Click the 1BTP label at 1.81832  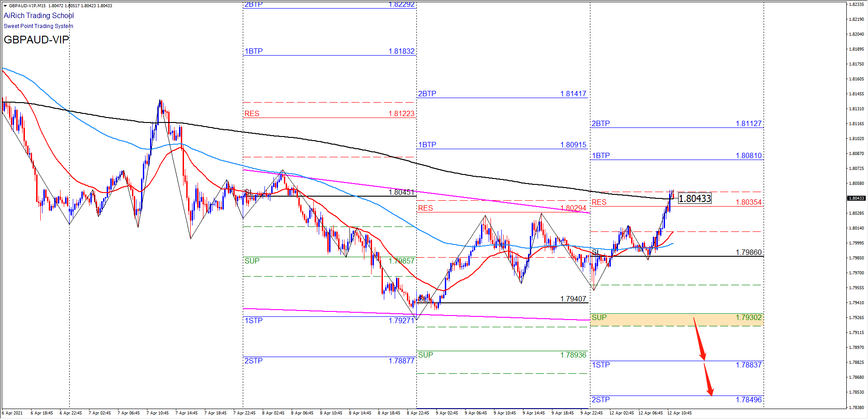click(x=254, y=51)
